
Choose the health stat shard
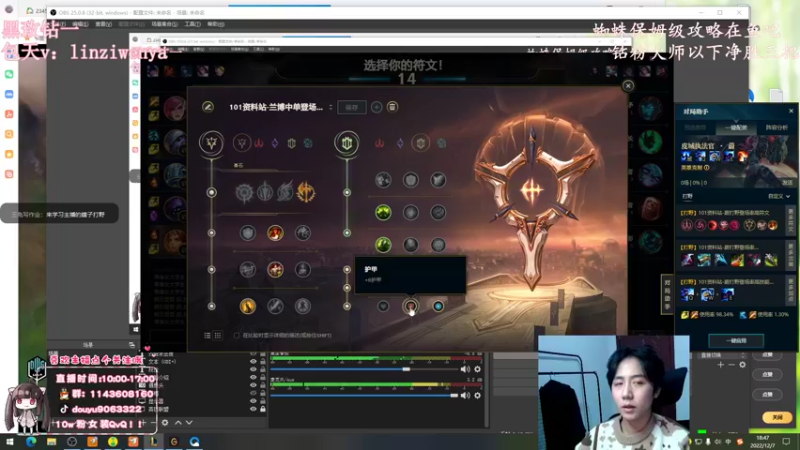tap(383, 306)
